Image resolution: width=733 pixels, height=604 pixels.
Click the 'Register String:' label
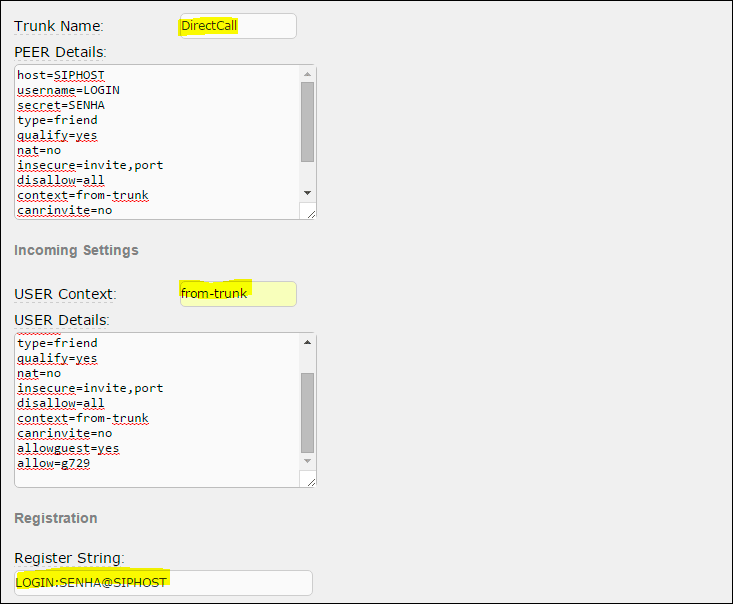click(x=69, y=558)
